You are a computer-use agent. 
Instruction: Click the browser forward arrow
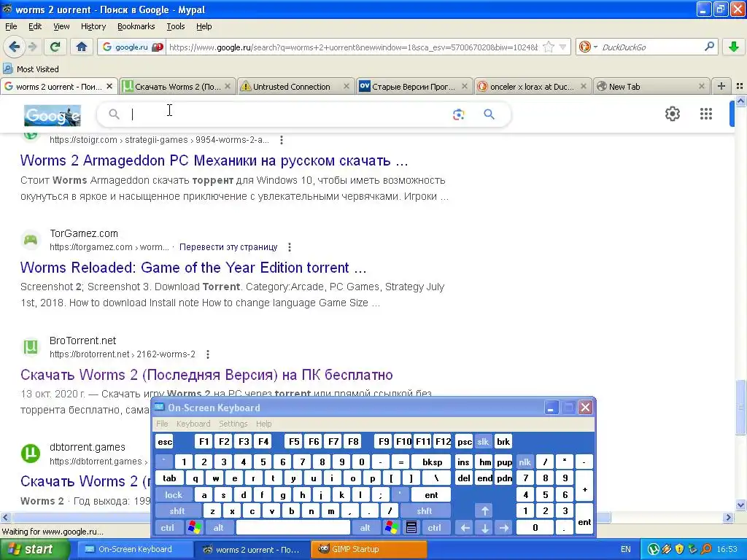pyautogui.click(x=32, y=47)
